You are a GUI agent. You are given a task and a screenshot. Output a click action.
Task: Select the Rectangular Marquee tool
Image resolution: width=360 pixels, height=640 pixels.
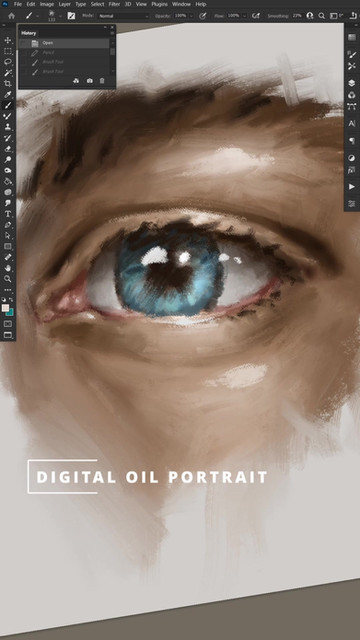click(7, 51)
